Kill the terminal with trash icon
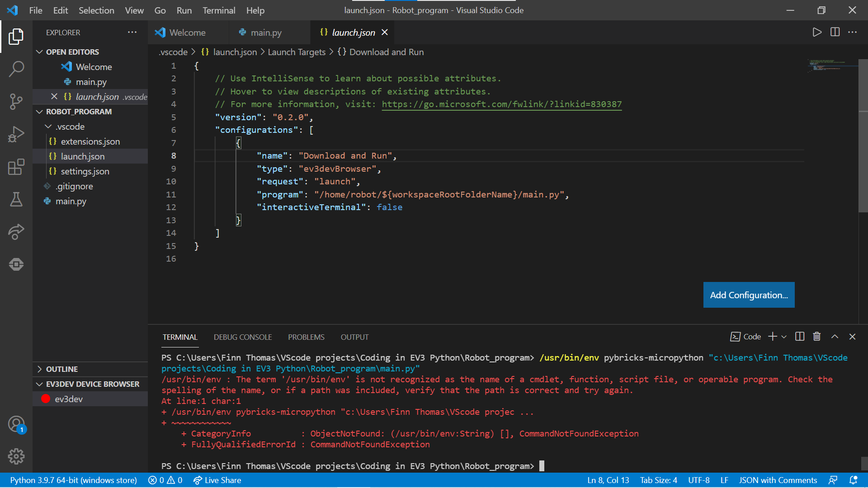This screenshot has width=868, height=488. pos(817,337)
